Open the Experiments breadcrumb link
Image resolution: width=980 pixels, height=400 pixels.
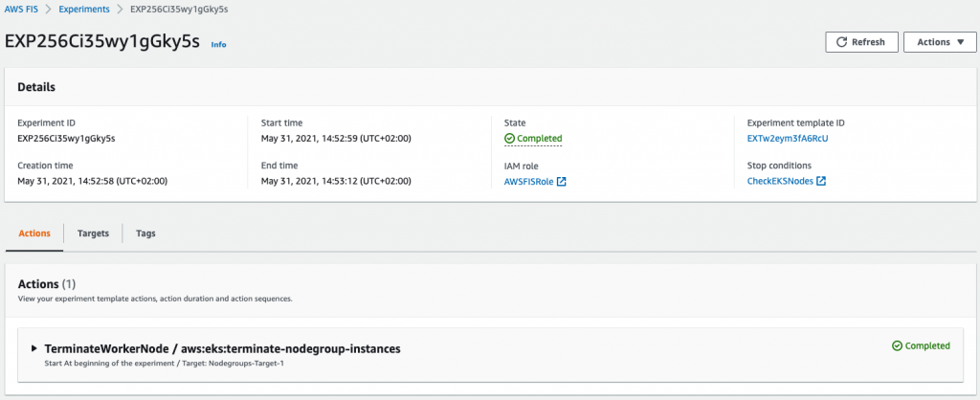[x=84, y=10]
